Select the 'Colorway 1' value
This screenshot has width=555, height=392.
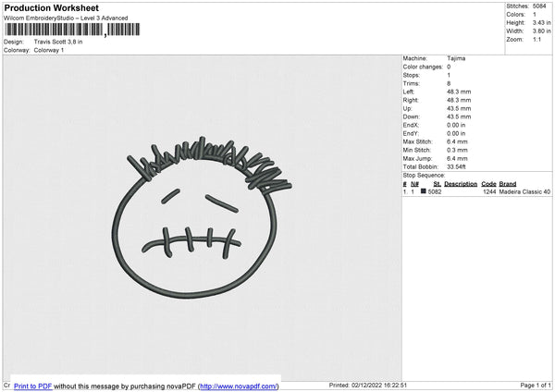[x=49, y=50]
